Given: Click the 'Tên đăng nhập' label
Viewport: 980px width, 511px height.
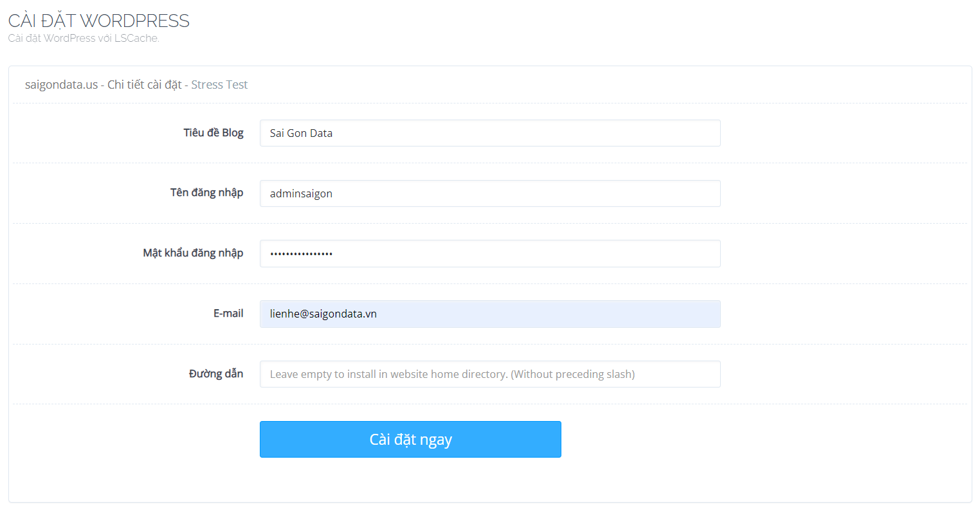Looking at the screenshot, I should (206, 192).
